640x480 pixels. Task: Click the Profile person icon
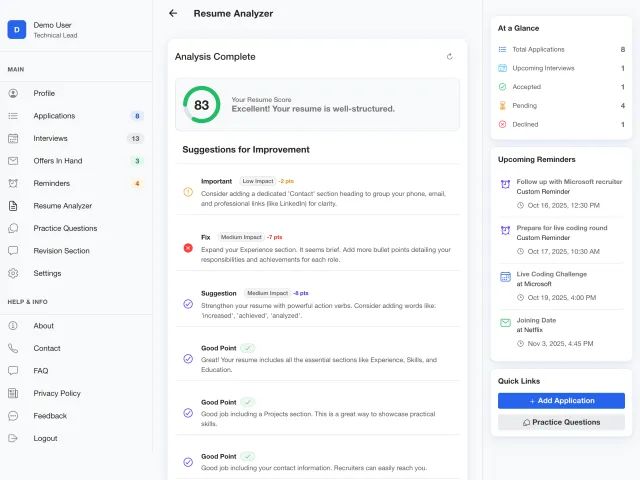point(13,93)
